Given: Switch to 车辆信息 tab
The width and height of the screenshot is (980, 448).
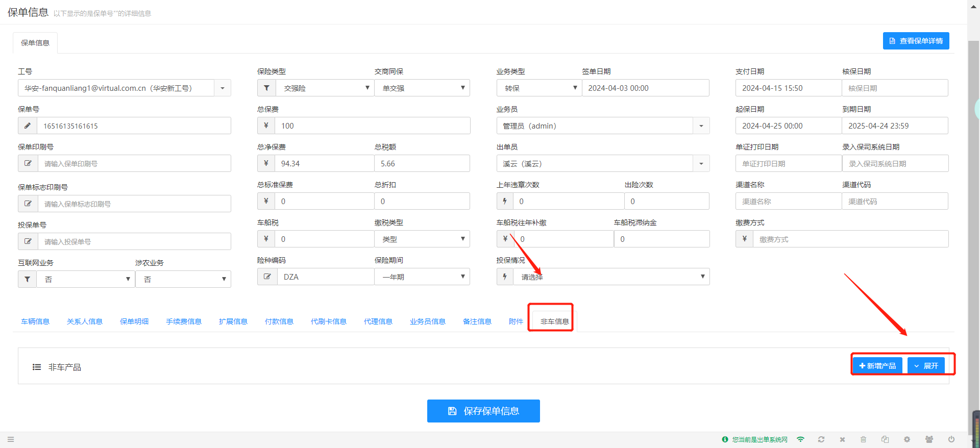Looking at the screenshot, I should (35, 321).
